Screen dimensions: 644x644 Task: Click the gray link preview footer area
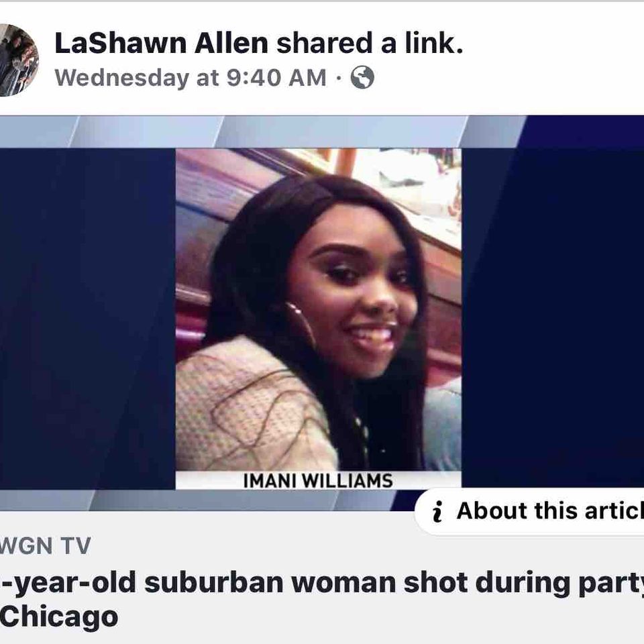(x=322, y=578)
